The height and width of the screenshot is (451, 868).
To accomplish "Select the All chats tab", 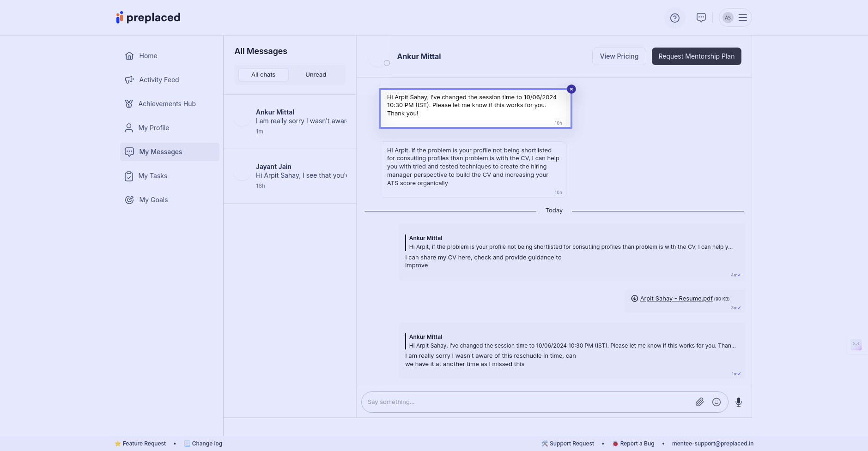I will pos(263,75).
